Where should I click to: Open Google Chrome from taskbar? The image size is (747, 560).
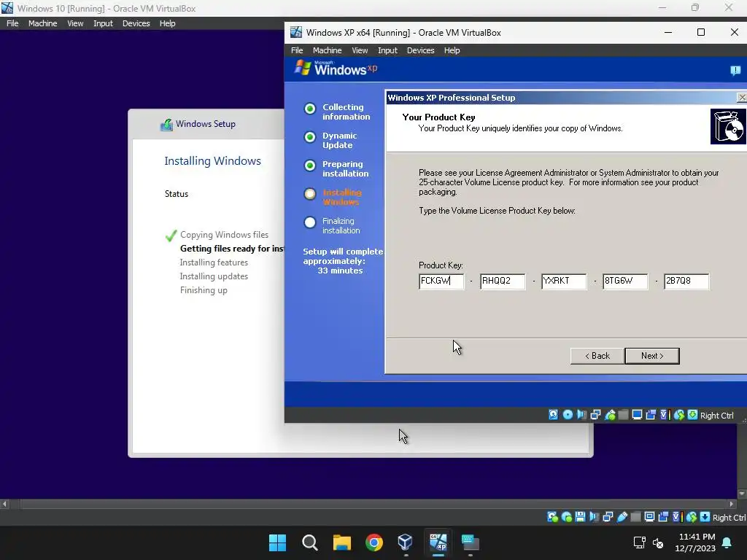pos(374,542)
